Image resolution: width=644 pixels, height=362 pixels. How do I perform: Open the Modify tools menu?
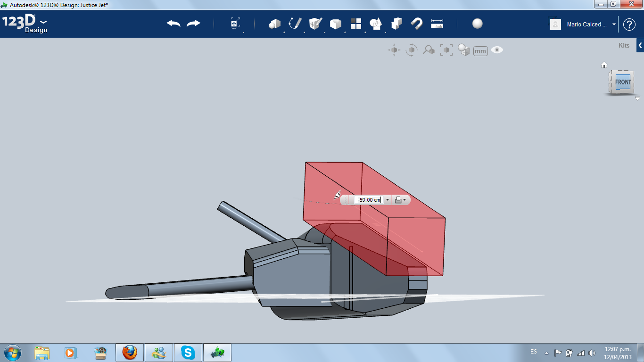click(x=336, y=24)
